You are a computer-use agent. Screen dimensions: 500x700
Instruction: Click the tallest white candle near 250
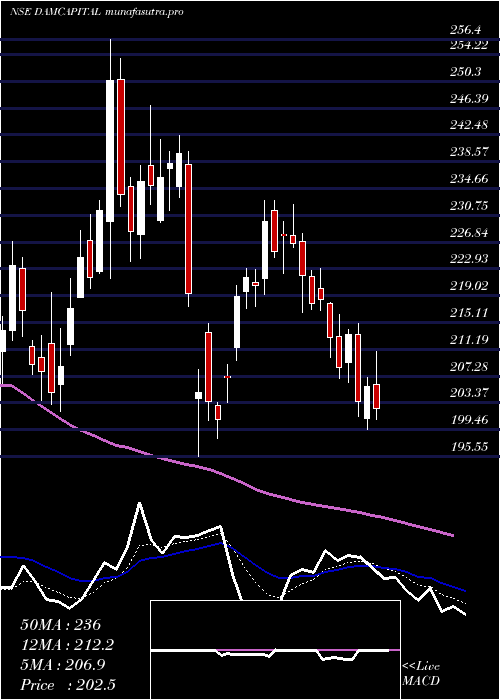(x=110, y=151)
